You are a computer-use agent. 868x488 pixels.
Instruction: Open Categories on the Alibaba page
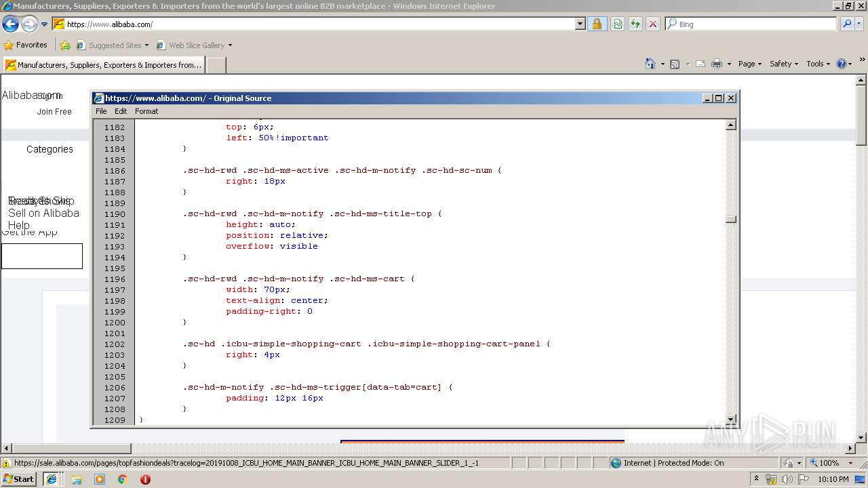50,149
